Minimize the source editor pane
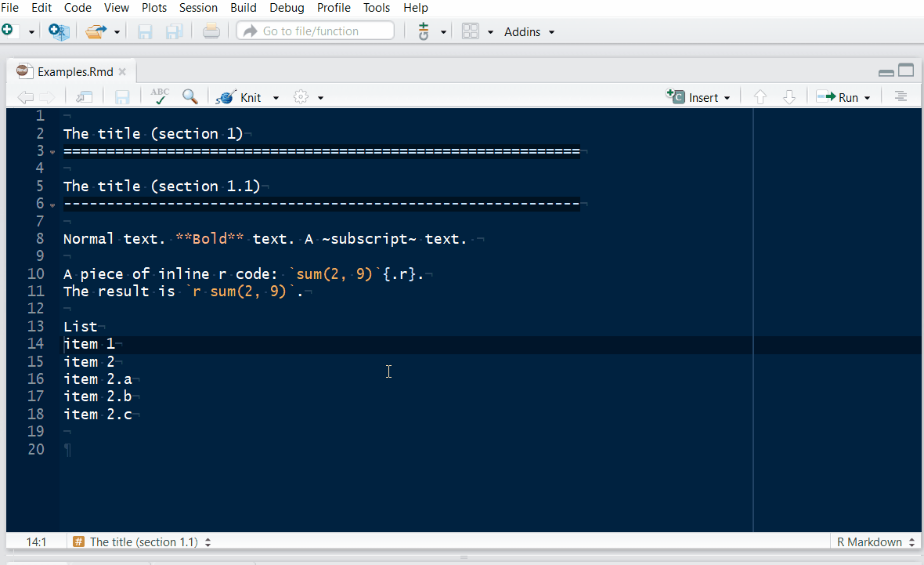924x565 pixels. click(x=886, y=73)
